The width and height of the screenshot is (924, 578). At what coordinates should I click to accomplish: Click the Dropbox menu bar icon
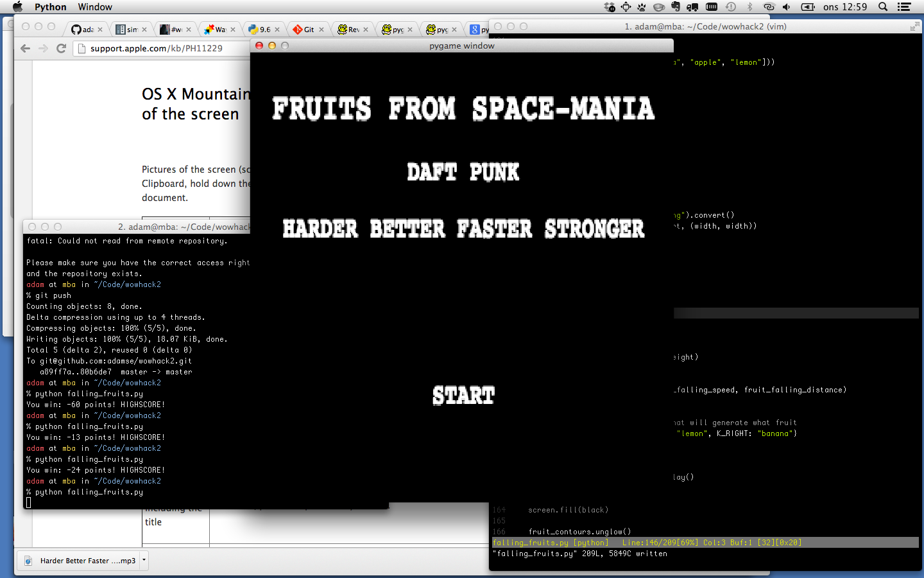tap(610, 7)
